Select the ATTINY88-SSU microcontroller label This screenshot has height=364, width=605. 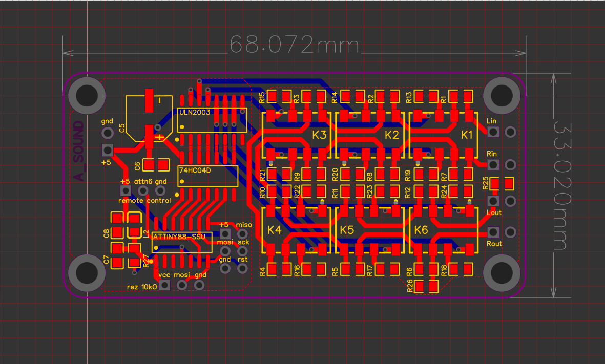pos(179,237)
